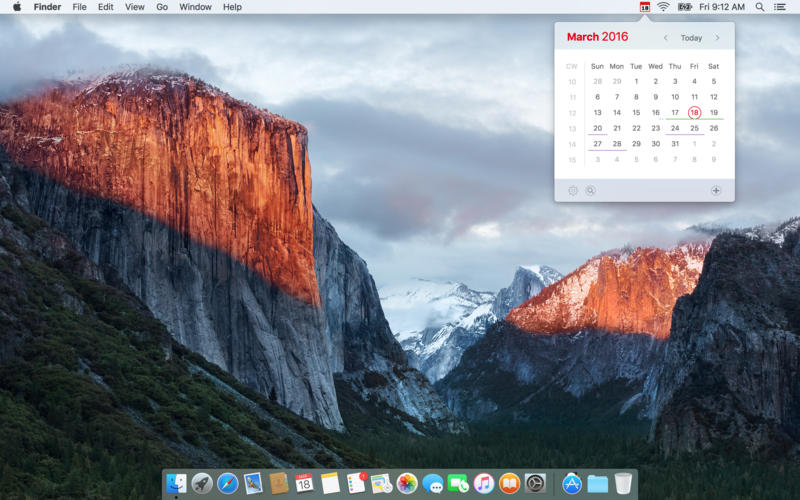Image resolution: width=800 pixels, height=500 pixels.
Task: Open the Go menu
Action: coord(162,7)
